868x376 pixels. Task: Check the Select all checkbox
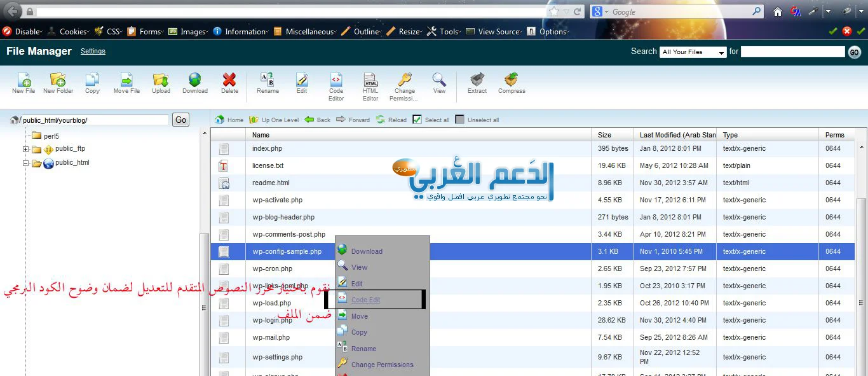(417, 120)
